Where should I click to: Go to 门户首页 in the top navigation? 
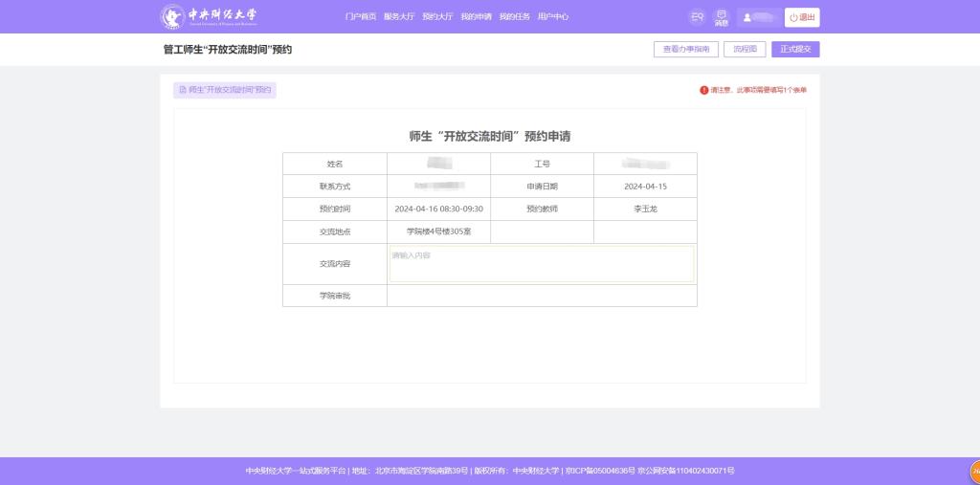[x=360, y=17]
